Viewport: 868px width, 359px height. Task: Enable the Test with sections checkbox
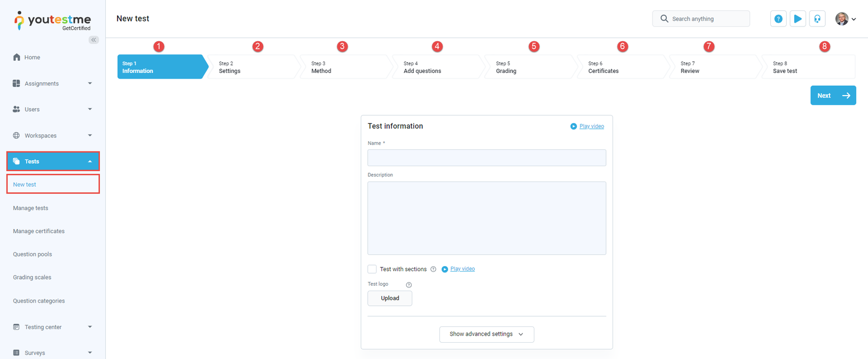tap(372, 269)
